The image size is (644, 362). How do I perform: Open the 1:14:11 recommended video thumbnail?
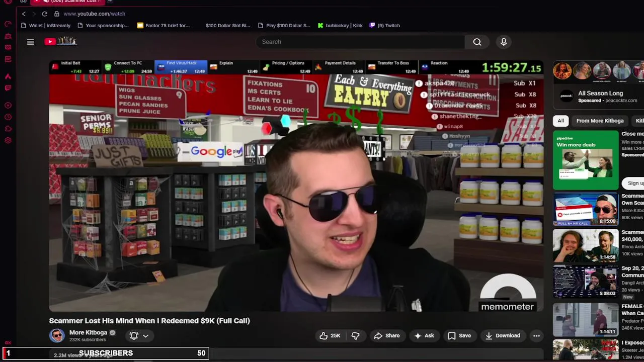tap(586, 319)
